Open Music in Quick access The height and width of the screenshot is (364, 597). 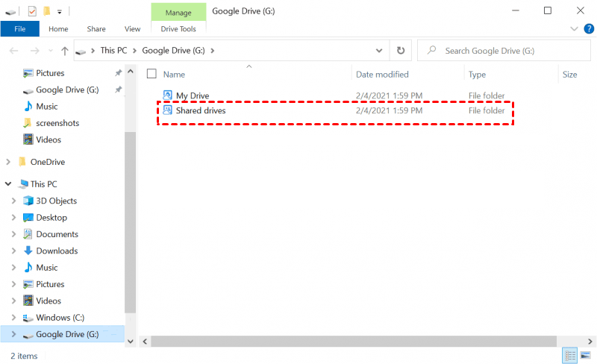click(46, 107)
